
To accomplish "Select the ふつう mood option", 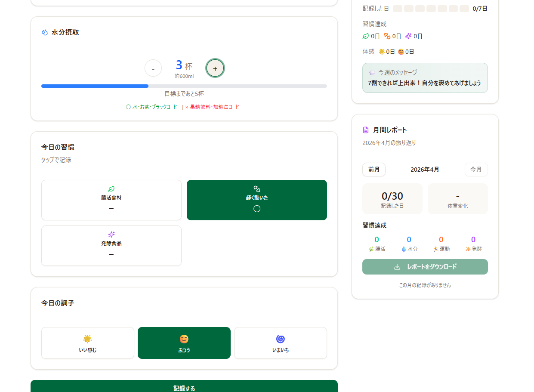I will tap(184, 343).
